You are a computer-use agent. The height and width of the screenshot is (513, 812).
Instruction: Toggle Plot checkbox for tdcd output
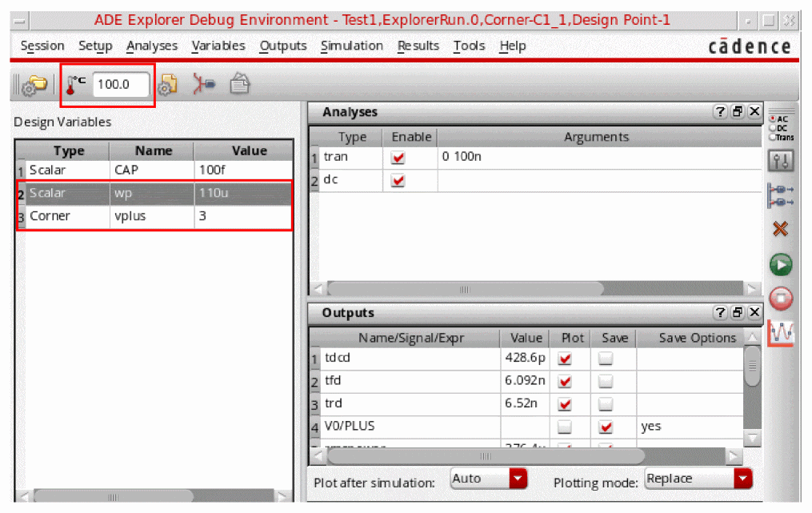(x=565, y=359)
